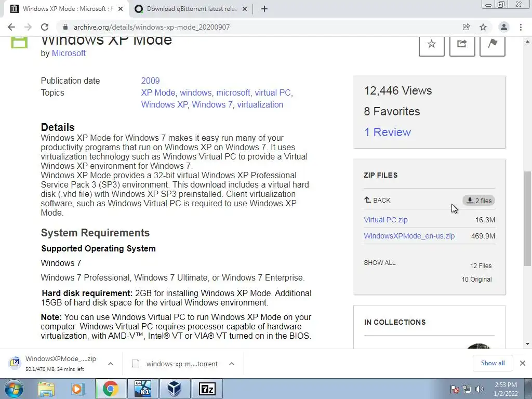Click the Microsoft author link
The width and height of the screenshot is (532, 399).
[69, 54]
